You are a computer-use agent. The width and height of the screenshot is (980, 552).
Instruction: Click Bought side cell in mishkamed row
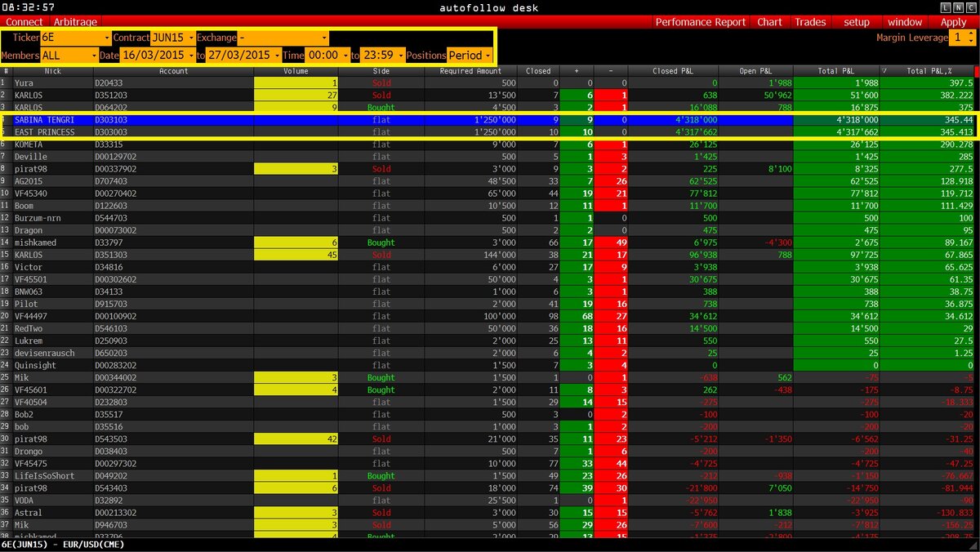pyautogui.click(x=382, y=243)
